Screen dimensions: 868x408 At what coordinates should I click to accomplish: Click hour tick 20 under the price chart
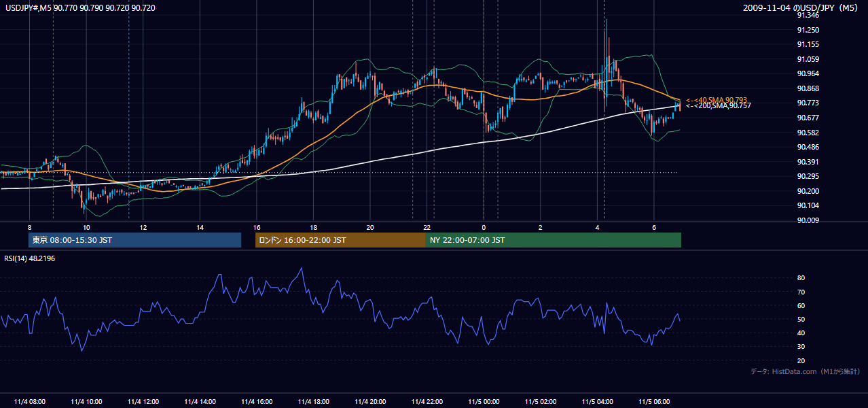[370, 227]
